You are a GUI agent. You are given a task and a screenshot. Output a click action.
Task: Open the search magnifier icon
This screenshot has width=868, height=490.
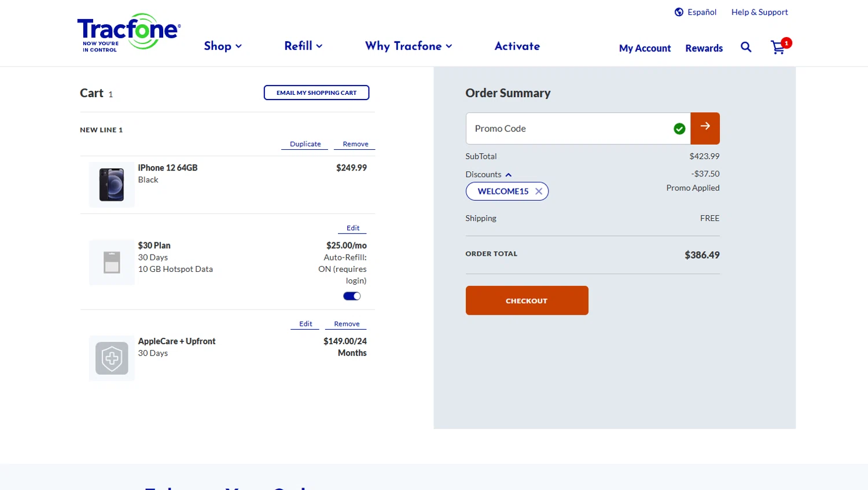click(746, 47)
